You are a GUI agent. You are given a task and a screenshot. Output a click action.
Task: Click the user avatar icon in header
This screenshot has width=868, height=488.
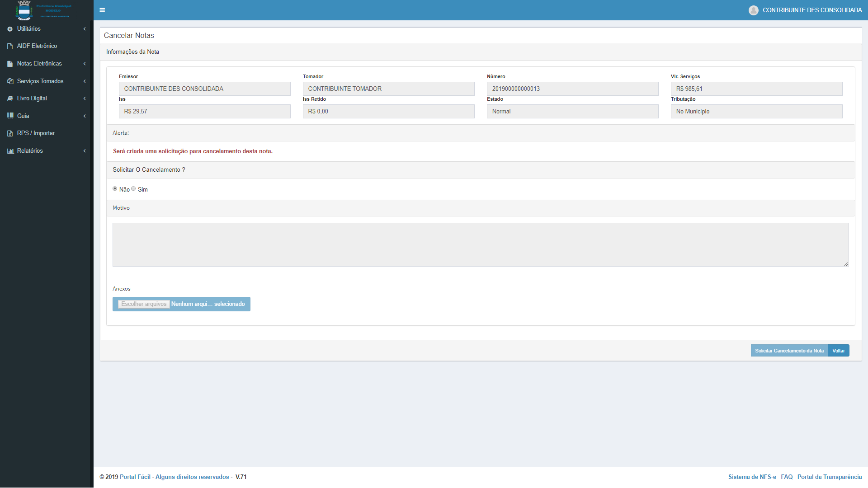[x=753, y=10]
